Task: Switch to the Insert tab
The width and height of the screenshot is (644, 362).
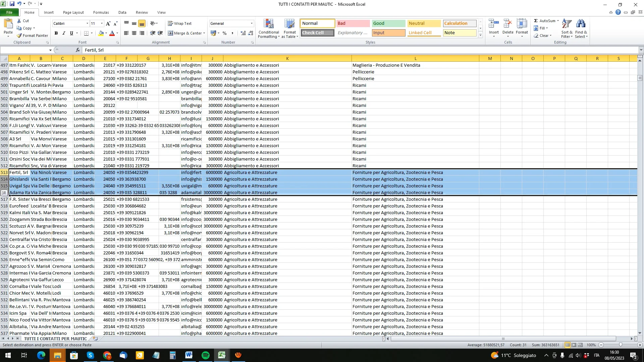Action: (x=49, y=12)
